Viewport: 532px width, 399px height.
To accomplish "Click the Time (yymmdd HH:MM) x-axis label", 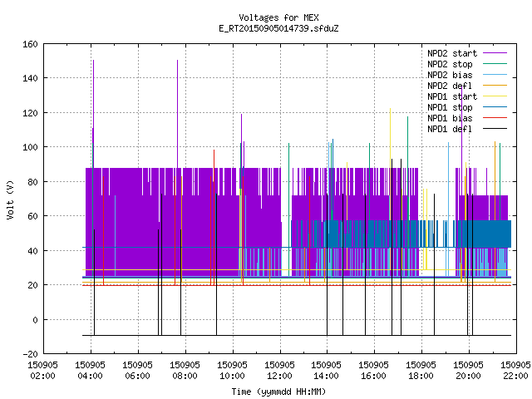I will pos(278,392).
